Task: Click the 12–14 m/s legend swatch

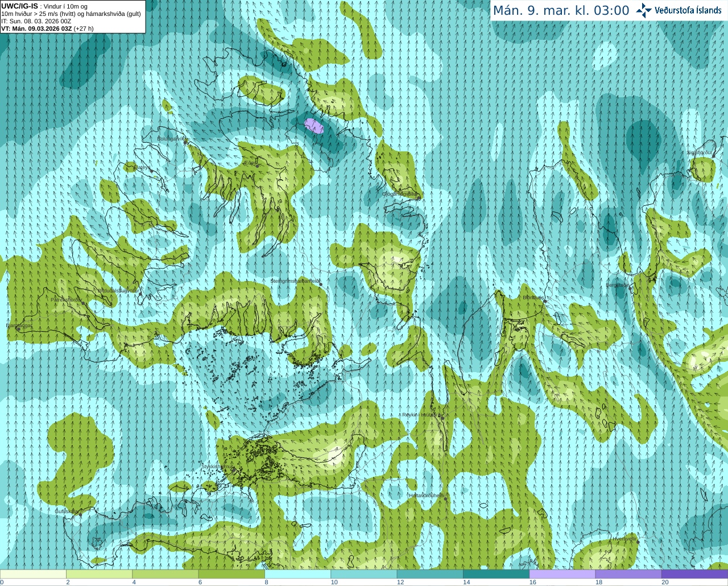Action: [x=430, y=574]
